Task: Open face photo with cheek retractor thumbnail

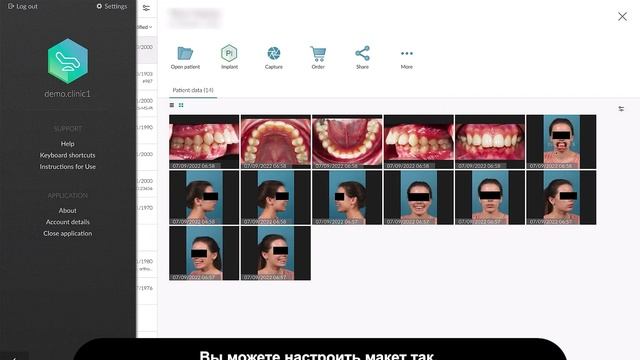Action: [561, 142]
